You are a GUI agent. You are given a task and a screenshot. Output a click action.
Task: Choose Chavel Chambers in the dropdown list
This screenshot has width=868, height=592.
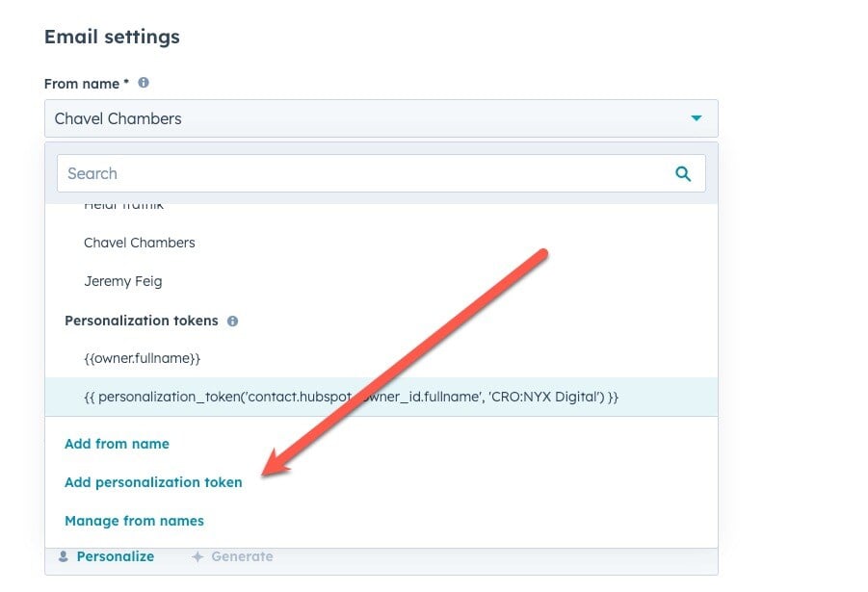tap(139, 243)
